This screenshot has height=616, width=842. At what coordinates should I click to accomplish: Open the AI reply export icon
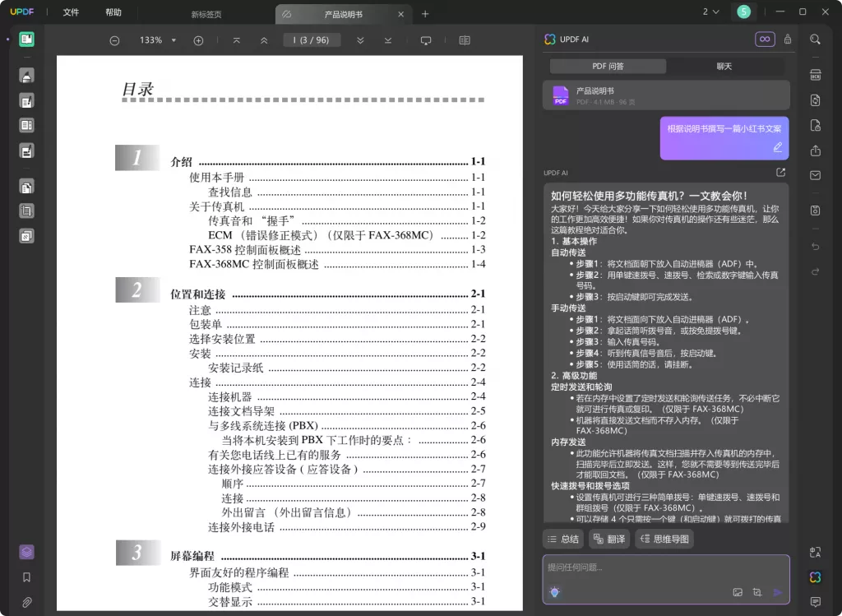(x=781, y=173)
